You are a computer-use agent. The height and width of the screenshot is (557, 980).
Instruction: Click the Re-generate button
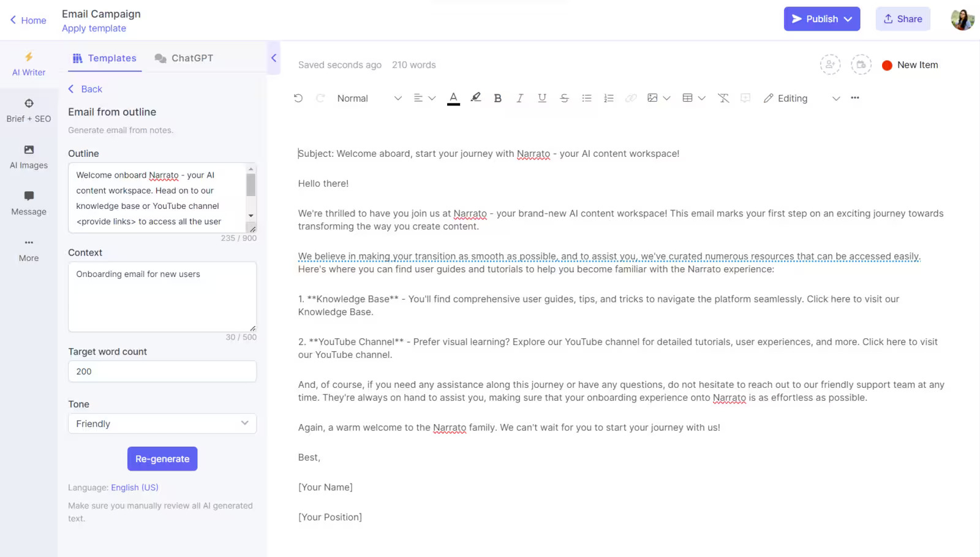click(162, 458)
